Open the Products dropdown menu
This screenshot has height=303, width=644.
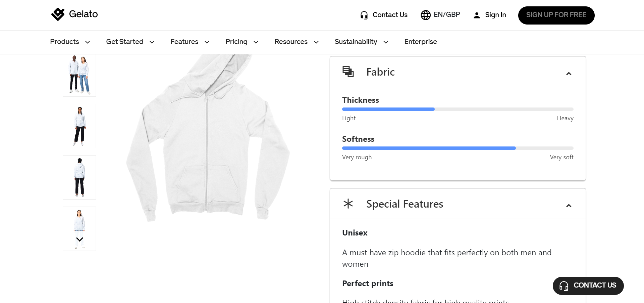pos(70,42)
